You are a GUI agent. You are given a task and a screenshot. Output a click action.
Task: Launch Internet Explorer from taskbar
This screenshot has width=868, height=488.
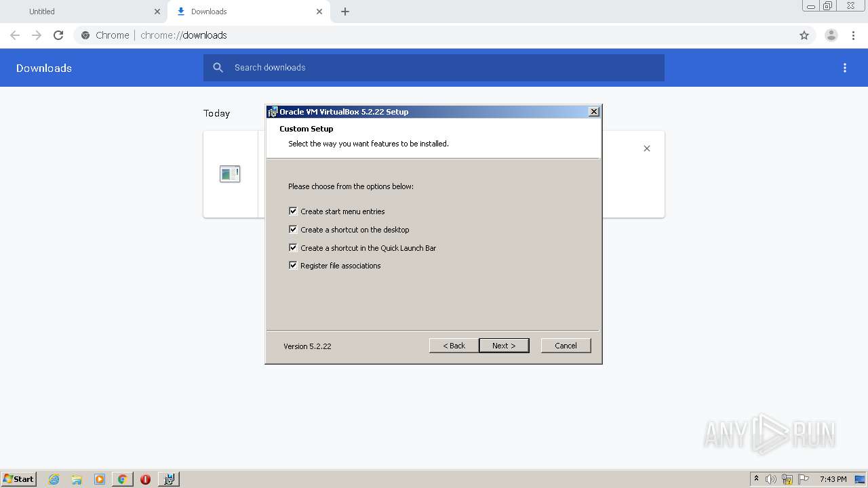click(x=54, y=479)
